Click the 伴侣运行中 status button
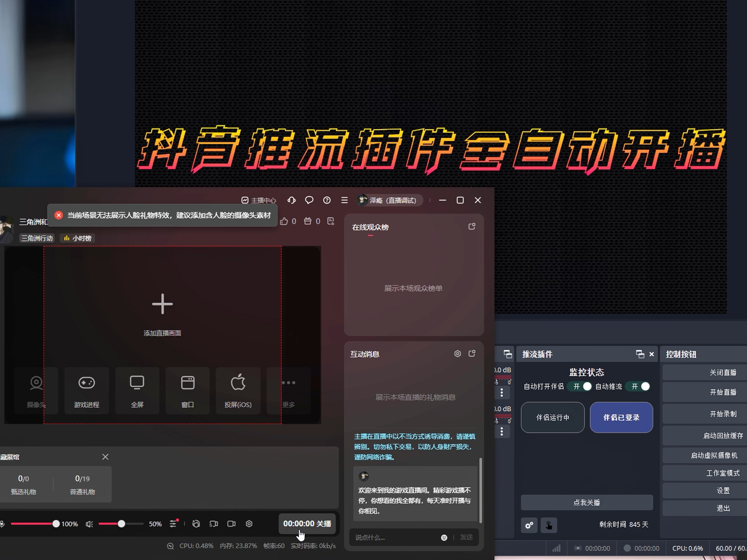 552,418
